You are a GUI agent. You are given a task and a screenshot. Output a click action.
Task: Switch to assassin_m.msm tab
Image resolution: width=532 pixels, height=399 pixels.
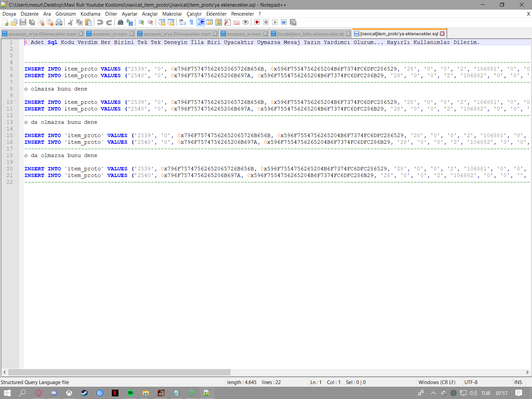(x=110, y=34)
